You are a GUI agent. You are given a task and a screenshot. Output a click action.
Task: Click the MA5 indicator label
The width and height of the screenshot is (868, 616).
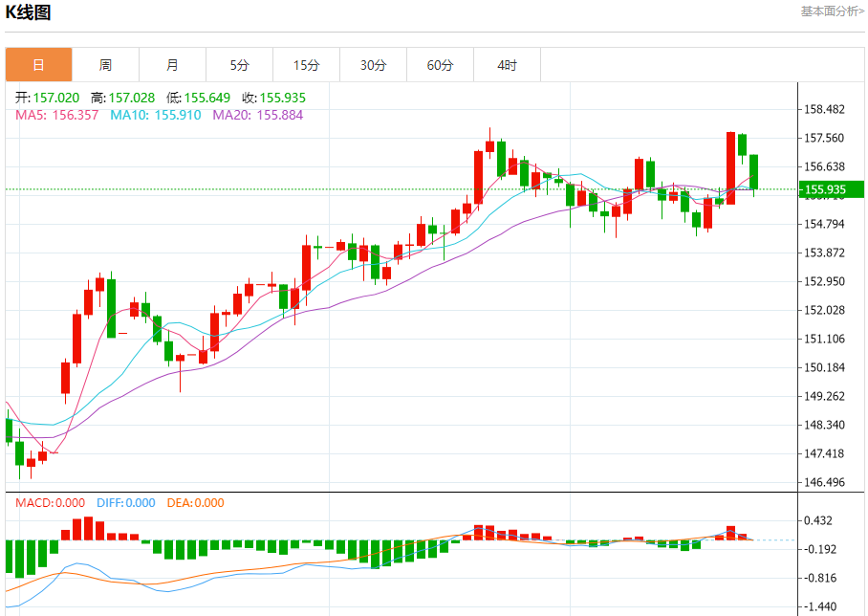[56, 115]
